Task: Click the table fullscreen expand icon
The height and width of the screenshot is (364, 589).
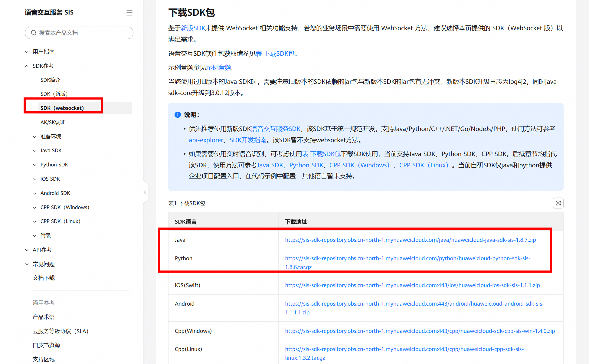Action: pos(558,203)
